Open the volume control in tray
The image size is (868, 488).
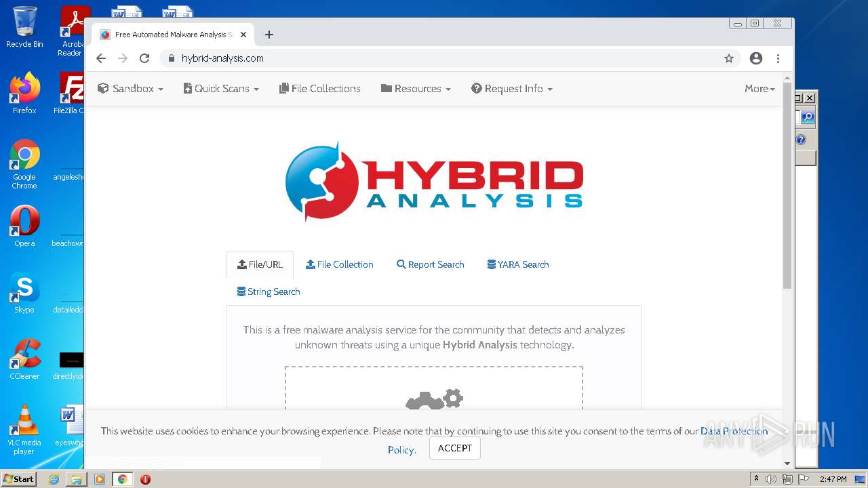pos(771,479)
